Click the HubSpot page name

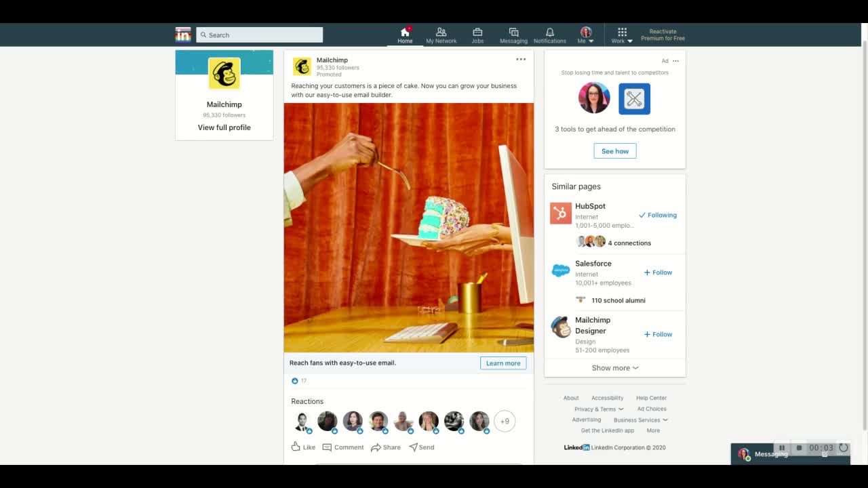pyautogui.click(x=591, y=206)
